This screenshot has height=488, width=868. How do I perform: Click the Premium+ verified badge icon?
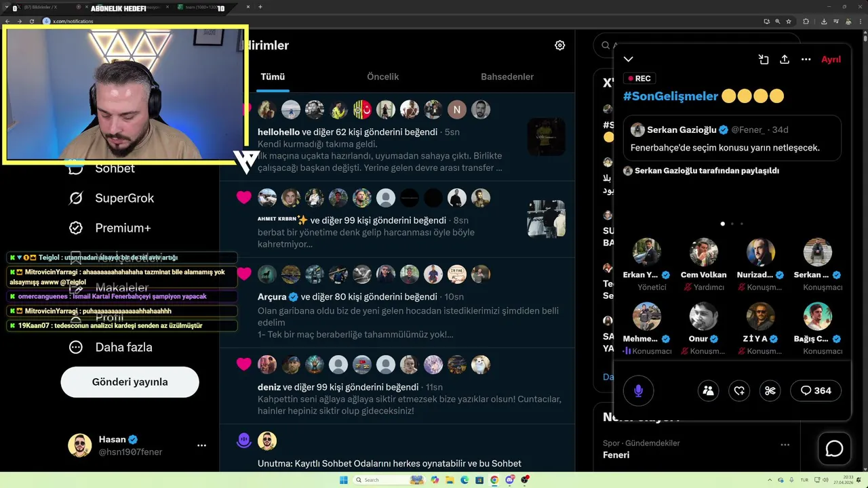click(x=76, y=228)
